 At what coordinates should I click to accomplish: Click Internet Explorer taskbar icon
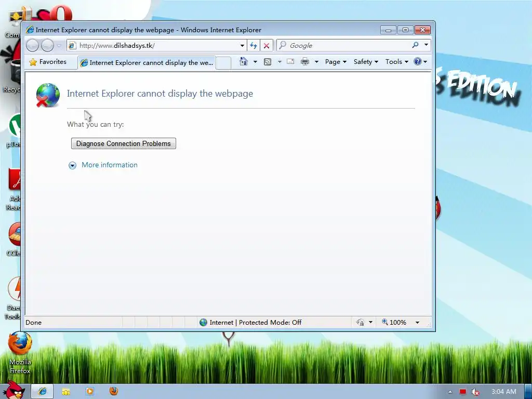(x=43, y=391)
